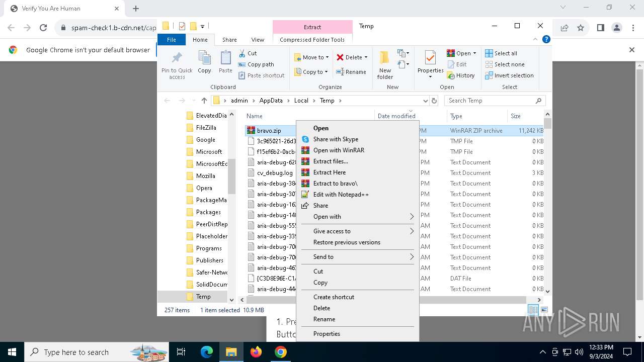Open new Chrome tab plus button
This screenshot has height=362, width=644.
point(136,9)
